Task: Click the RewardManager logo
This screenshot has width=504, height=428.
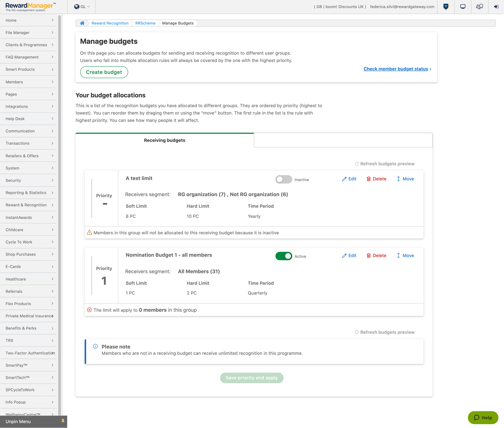Action: point(31,7)
